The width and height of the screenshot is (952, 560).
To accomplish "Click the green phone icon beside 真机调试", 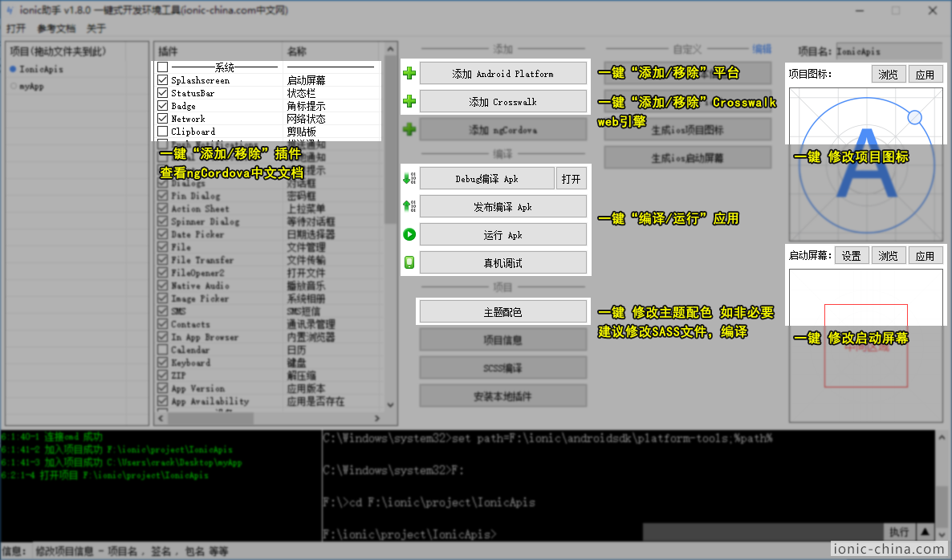I will 409,262.
